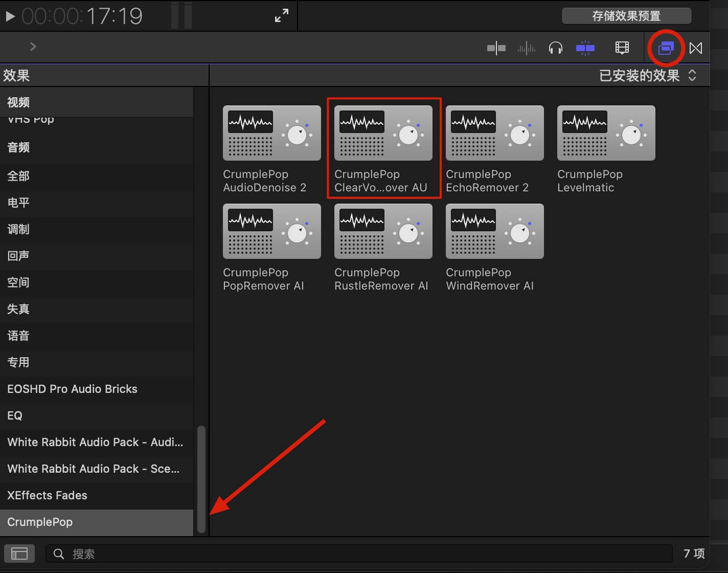The image size is (728, 573).
Task: Select the CrumplePop EchoRemover 2 effect
Action: [x=495, y=149]
